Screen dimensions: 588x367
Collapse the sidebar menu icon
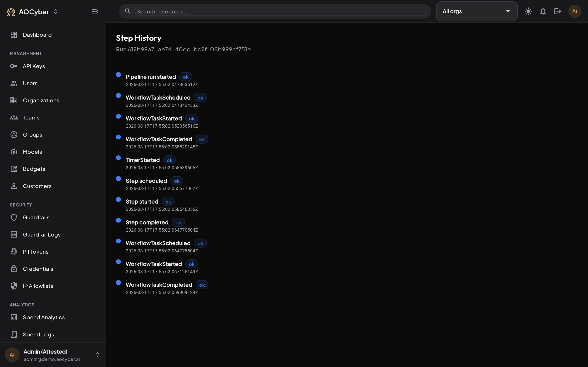tap(95, 11)
